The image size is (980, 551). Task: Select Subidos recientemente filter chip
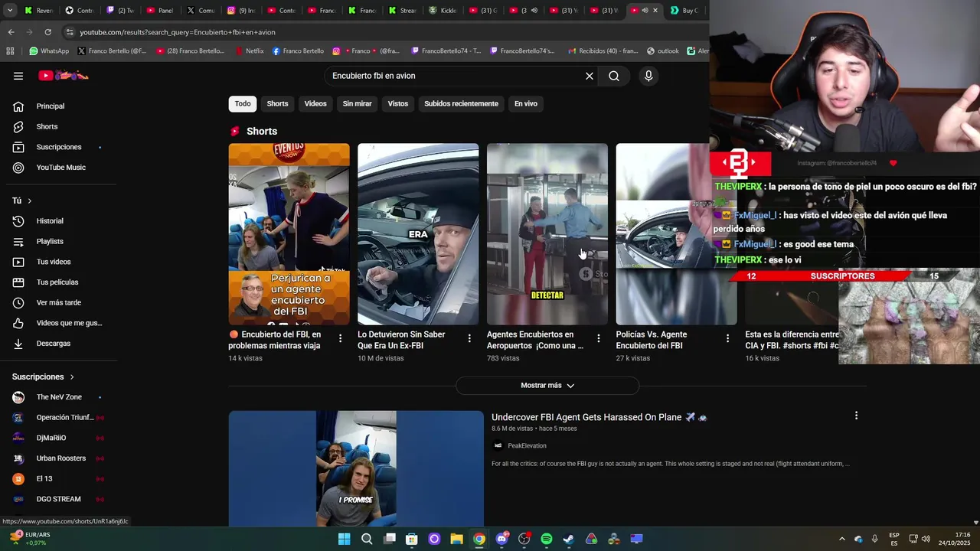pyautogui.click(x=461, y=103)
